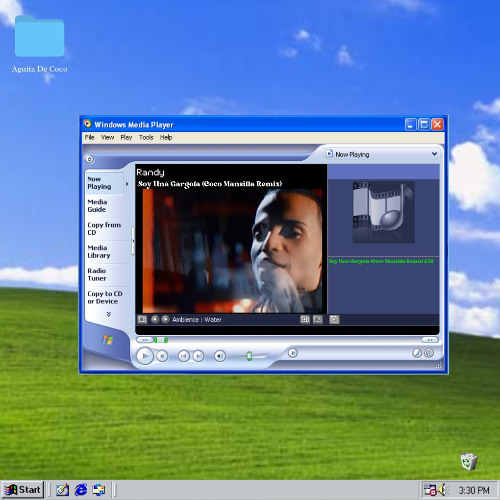Image resolution: width=500 pixels, height=500 pixels.
Task: Launch Internet Explorer from quick launch
Action: (81, 490)
